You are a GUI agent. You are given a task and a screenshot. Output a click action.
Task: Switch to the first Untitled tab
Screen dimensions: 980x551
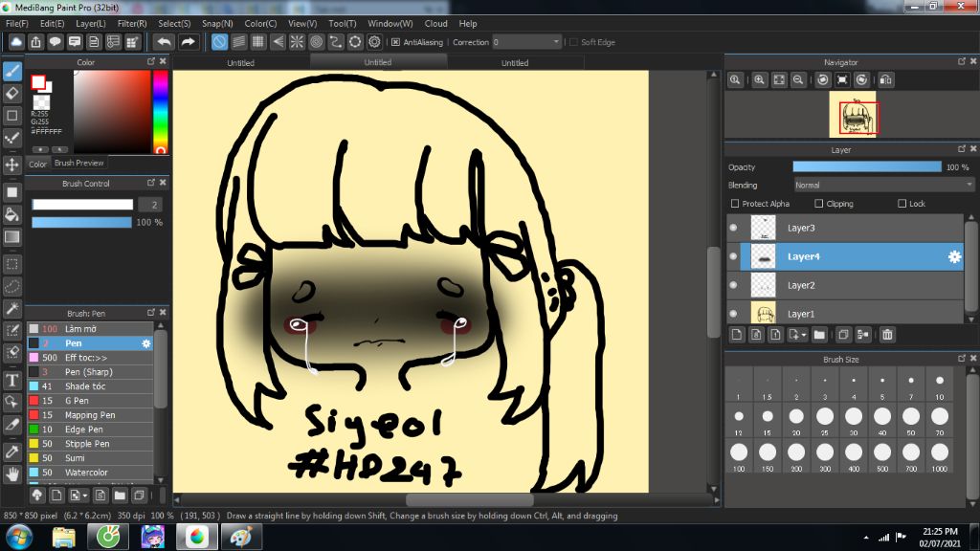[x=240, y=63]
